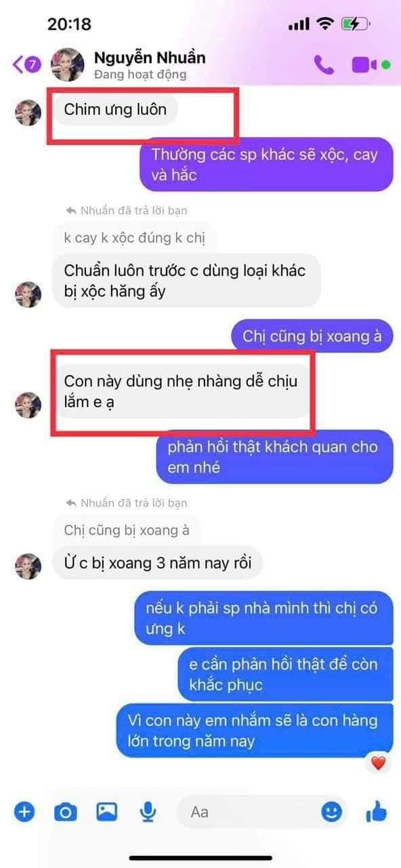Screen dimensions: 401x868
Task: Start a video call with Nguyễn Nhuần
Action: (x=364, y=65)
